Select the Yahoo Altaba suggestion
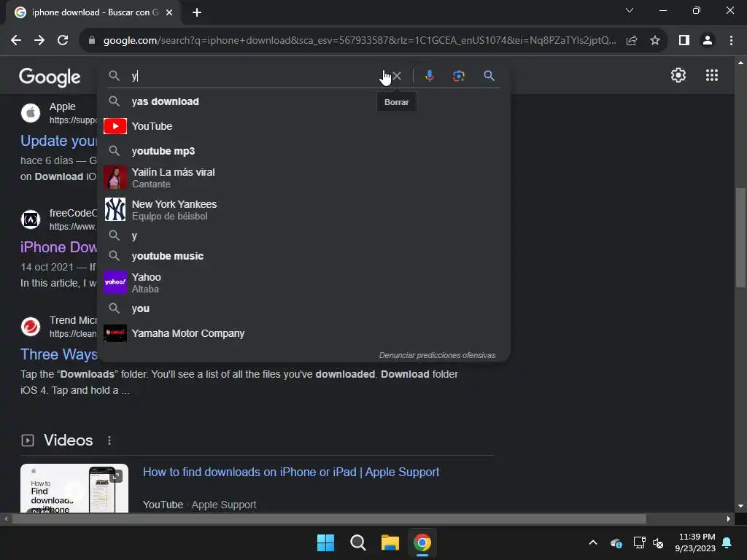The image size is (747, 560). pyautogui.click(x=303, y=282)
